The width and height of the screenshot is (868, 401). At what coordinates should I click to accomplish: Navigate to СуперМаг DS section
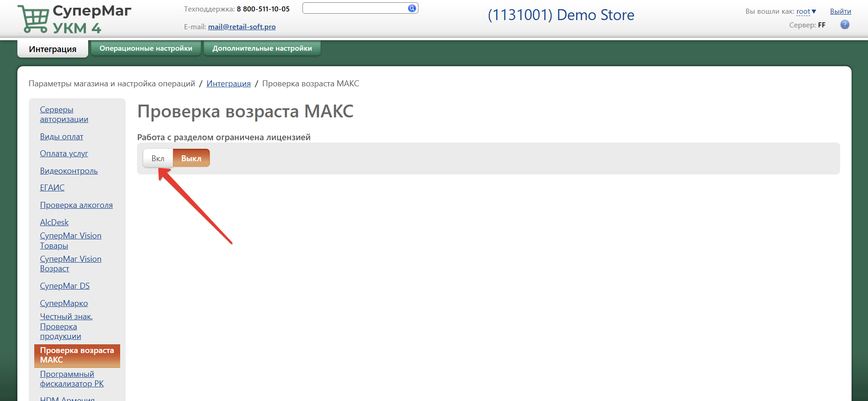pos(64,286)
